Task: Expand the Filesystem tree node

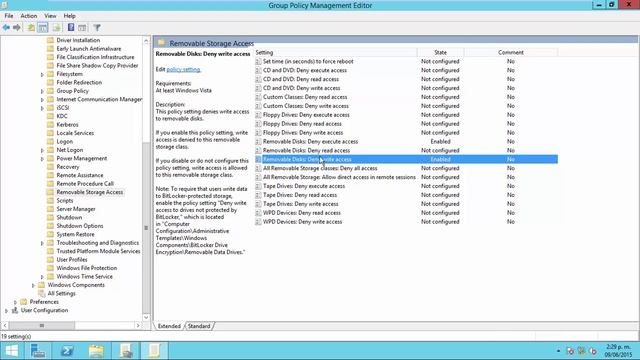Action: click(x=42, y=74)
